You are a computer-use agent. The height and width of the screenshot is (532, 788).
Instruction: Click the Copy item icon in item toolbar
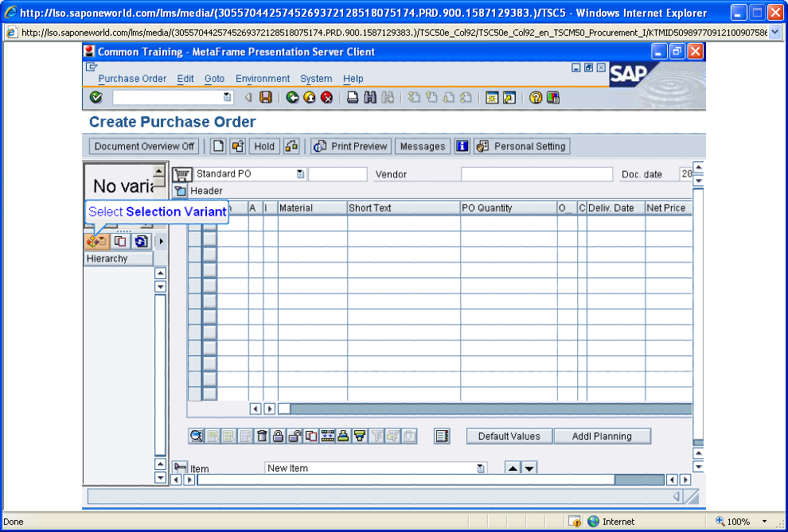tap(311, 436)
